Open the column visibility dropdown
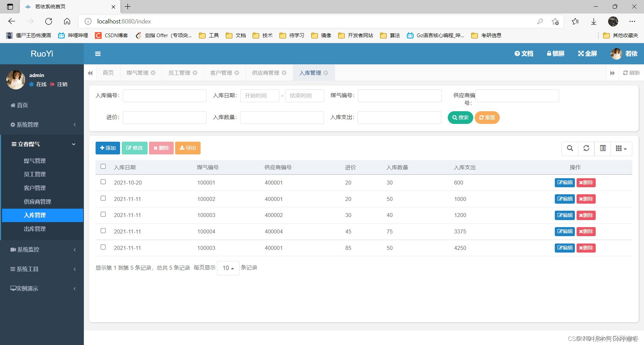 [x=621, y=148]
